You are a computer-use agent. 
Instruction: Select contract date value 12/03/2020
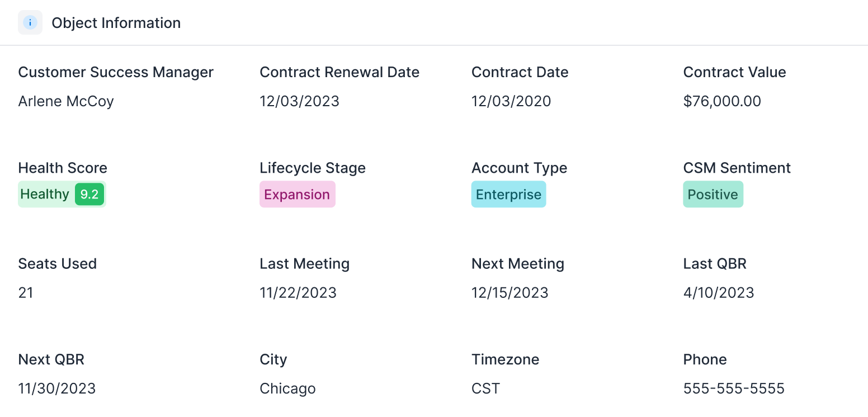511,101
